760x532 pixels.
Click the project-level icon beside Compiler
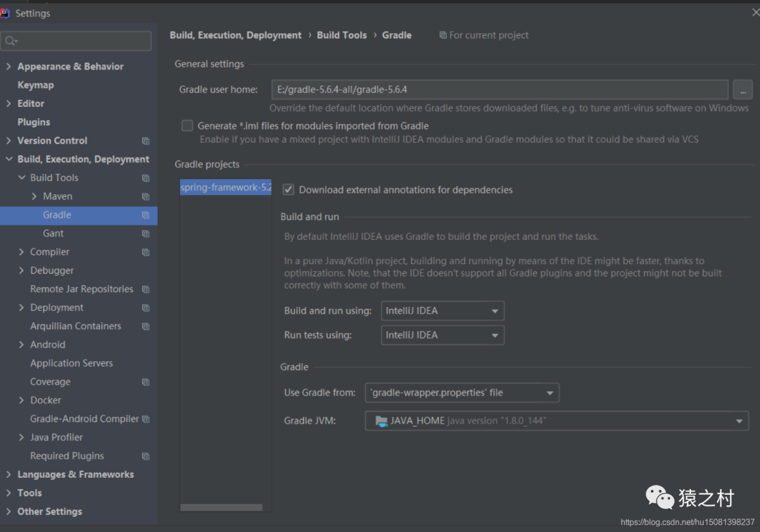146,253
